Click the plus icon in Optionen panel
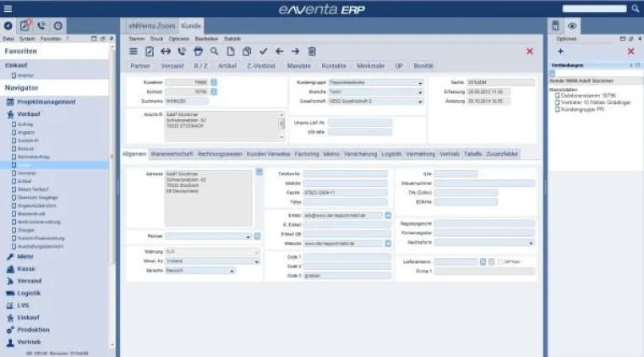 (560, 52)
